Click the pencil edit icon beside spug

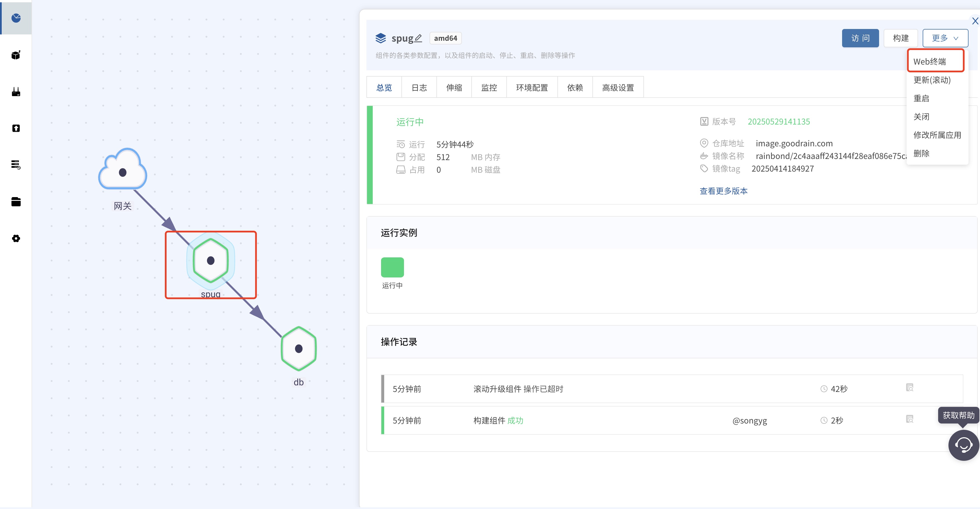tap(418, 38)
